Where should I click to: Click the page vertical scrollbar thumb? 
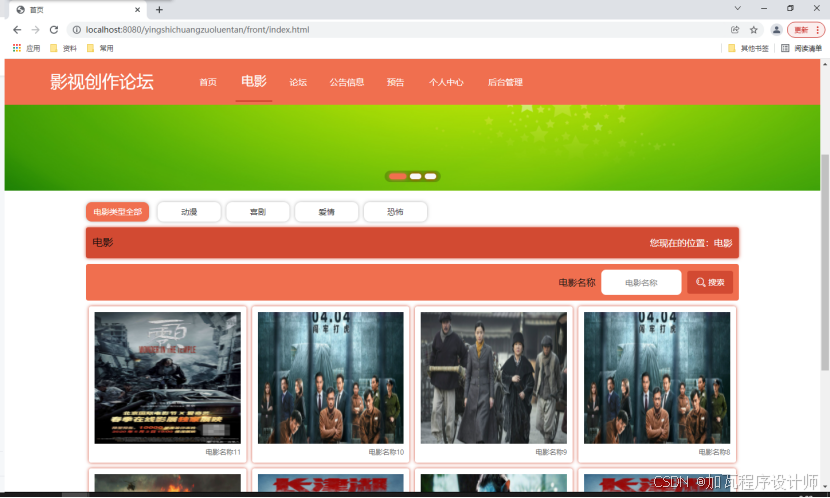825,262
